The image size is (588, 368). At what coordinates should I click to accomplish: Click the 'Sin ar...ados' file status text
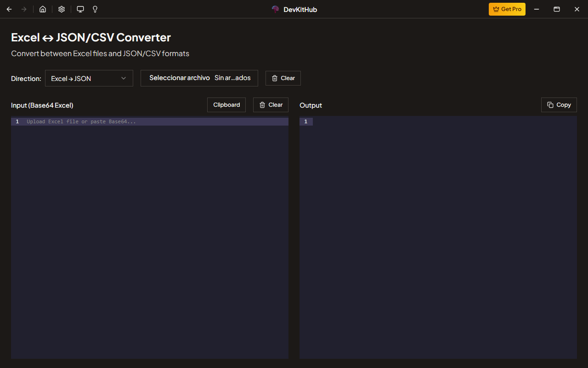pyautogui.click(x=232, y=78)
